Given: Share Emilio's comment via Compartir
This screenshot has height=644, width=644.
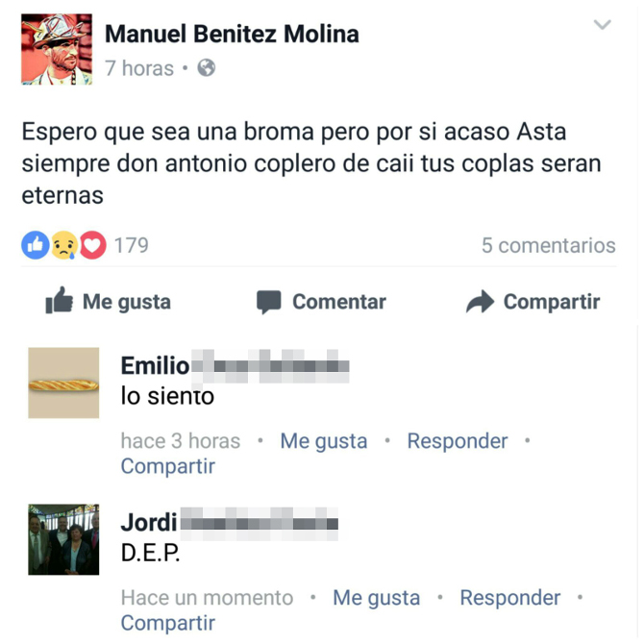Looking at the screenshot, I should (168, 466).
